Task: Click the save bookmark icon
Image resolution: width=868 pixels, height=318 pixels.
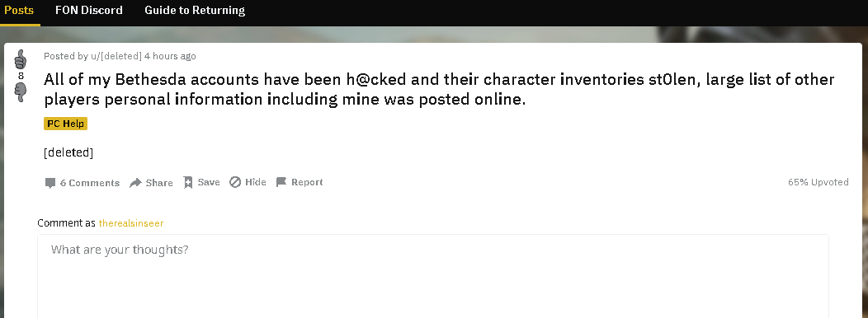Action: [x=188, y=183]
